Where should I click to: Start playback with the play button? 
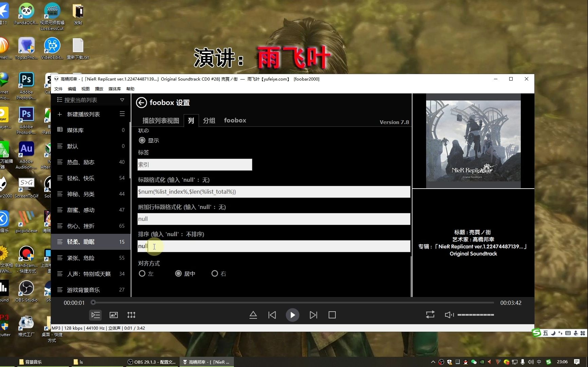tap(292, 315)
